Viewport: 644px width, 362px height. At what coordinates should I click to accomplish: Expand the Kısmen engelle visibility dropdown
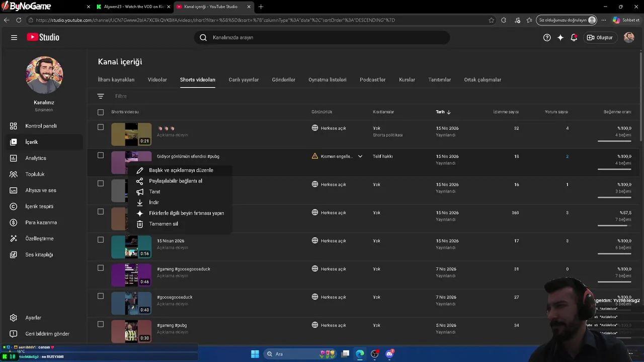tap(360, 156)
